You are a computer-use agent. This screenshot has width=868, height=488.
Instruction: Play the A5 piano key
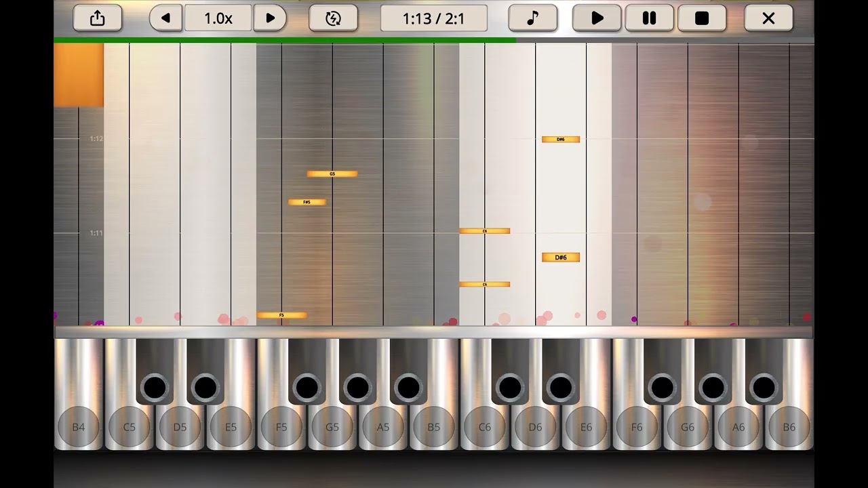pos(383,427)
